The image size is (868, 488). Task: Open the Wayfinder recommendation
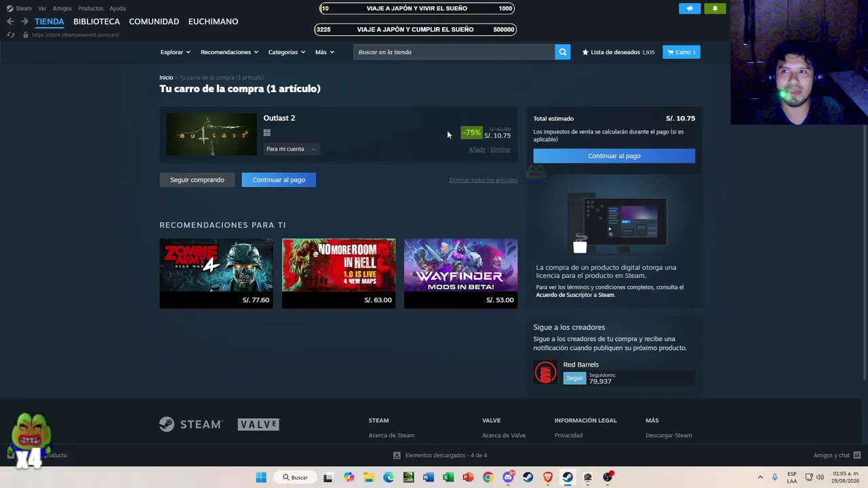(x=460, y=273)
